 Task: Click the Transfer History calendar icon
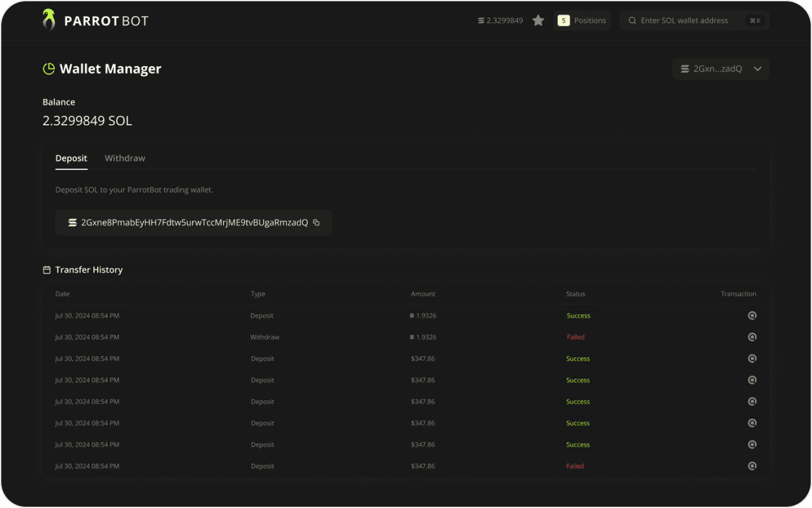tap(47, 270)
